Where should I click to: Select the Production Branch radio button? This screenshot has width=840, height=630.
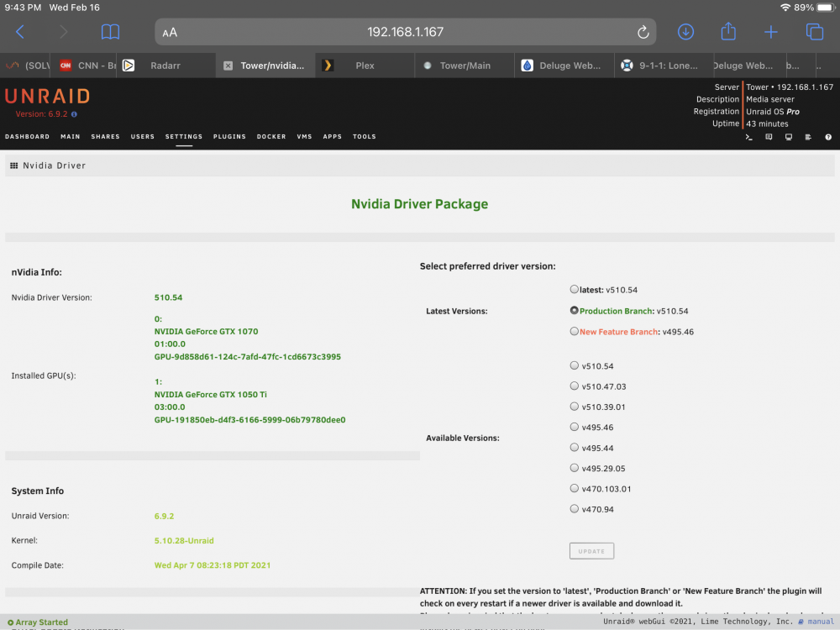(575, 310)
